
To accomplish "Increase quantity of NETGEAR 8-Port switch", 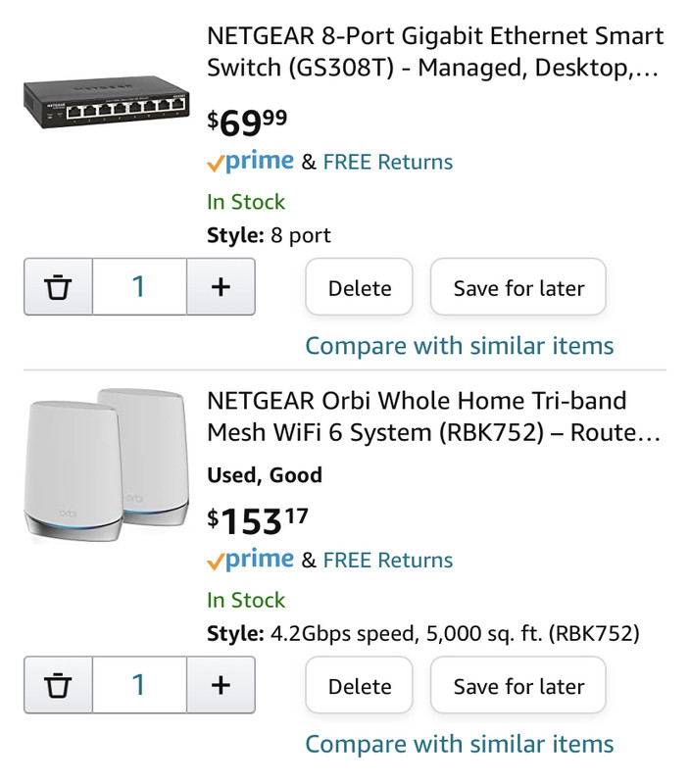I will point(221,287).
